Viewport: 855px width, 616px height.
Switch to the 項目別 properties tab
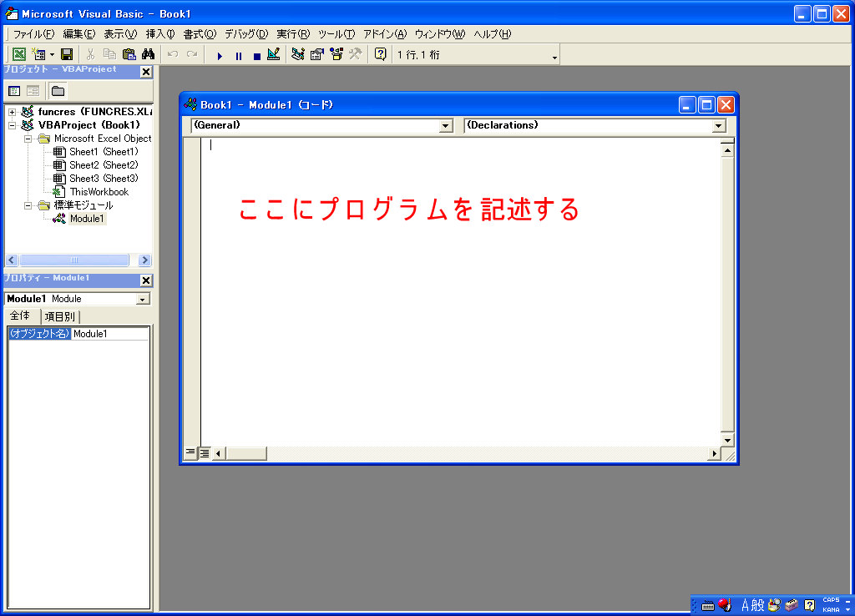pyautogui.click(x=60, y=316)
